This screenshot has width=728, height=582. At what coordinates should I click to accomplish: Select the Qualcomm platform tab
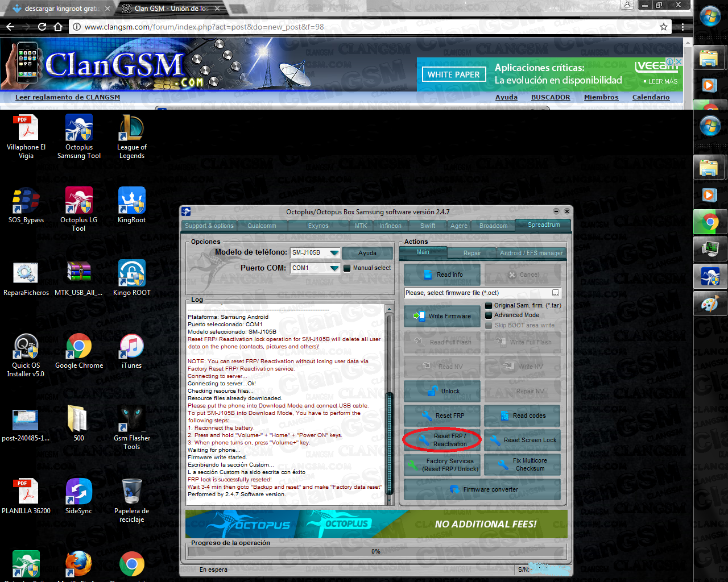point(262,226)
